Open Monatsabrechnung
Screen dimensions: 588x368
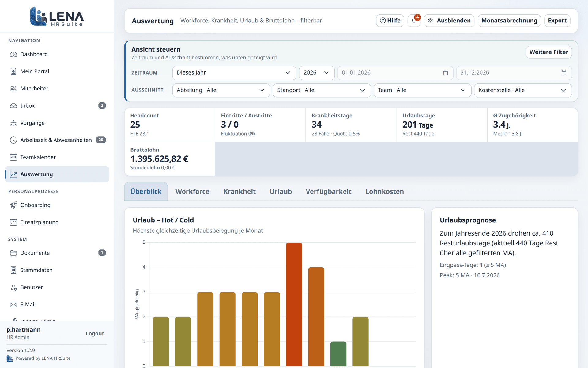[x=509, y=21]
